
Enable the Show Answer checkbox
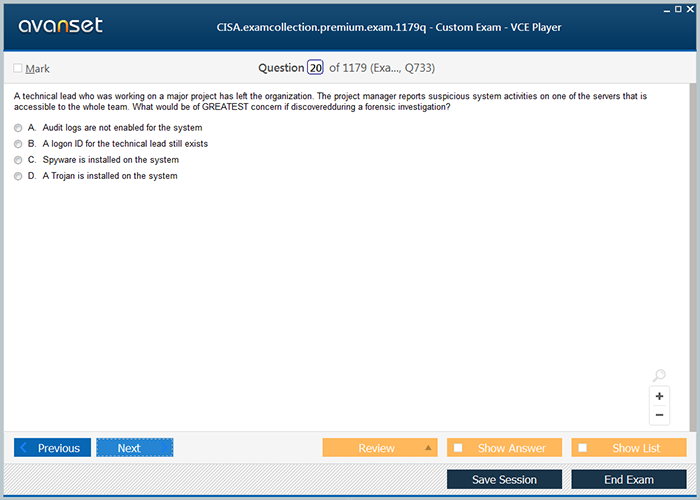pos(458,448)
